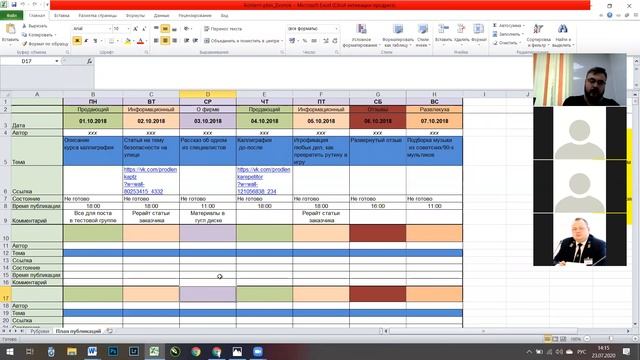Undo the last action in the quick access toolbar
The height and width of the screenshot is (360, 640).
click(x=23, y=5)
